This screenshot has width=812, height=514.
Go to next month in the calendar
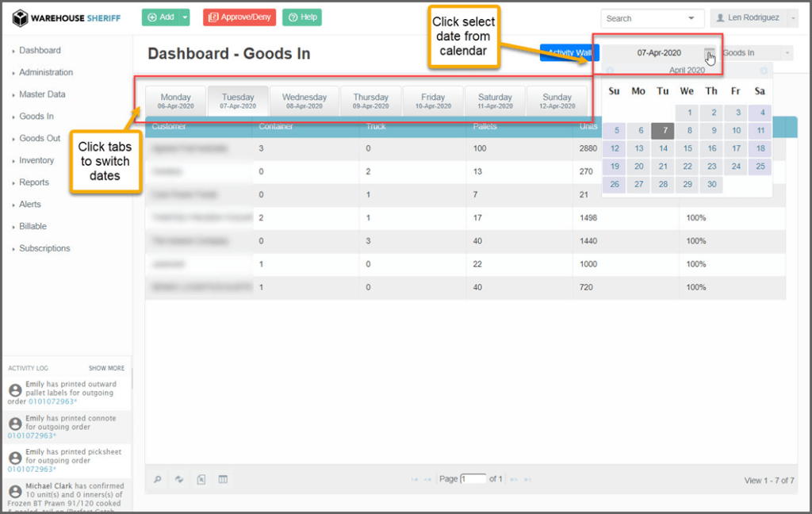[x=763, y=71]
